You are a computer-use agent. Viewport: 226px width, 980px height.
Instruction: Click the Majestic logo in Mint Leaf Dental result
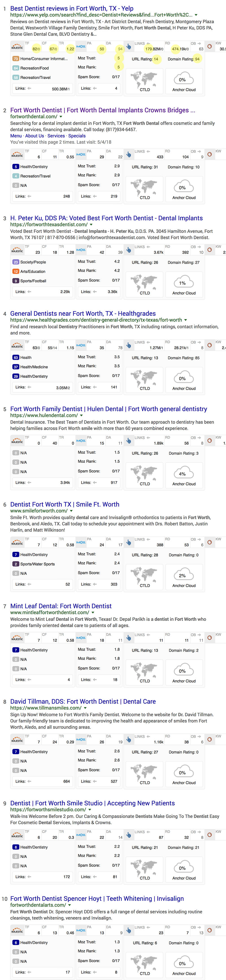pos(17,638)
